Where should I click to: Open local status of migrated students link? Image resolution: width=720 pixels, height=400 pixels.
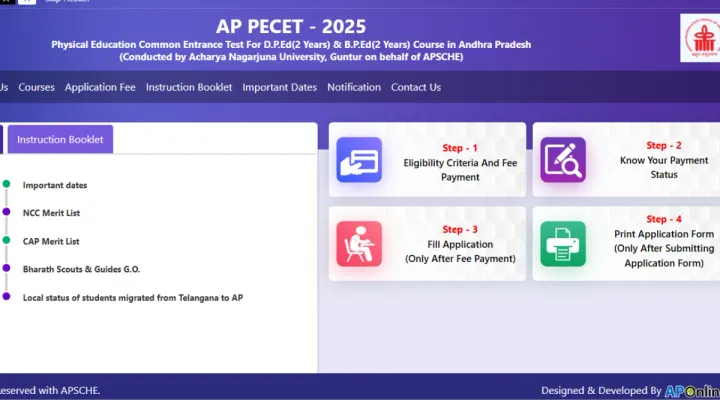tap(133, 297)
